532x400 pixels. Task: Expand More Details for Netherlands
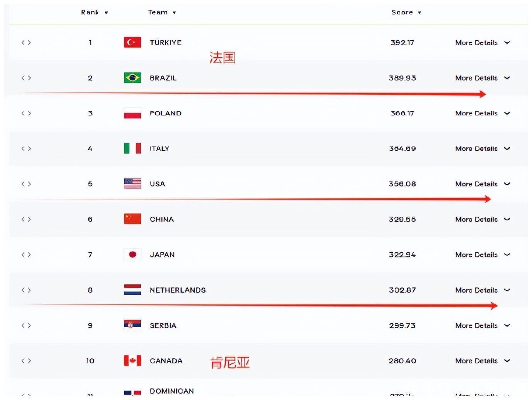[x=482, y=290]
